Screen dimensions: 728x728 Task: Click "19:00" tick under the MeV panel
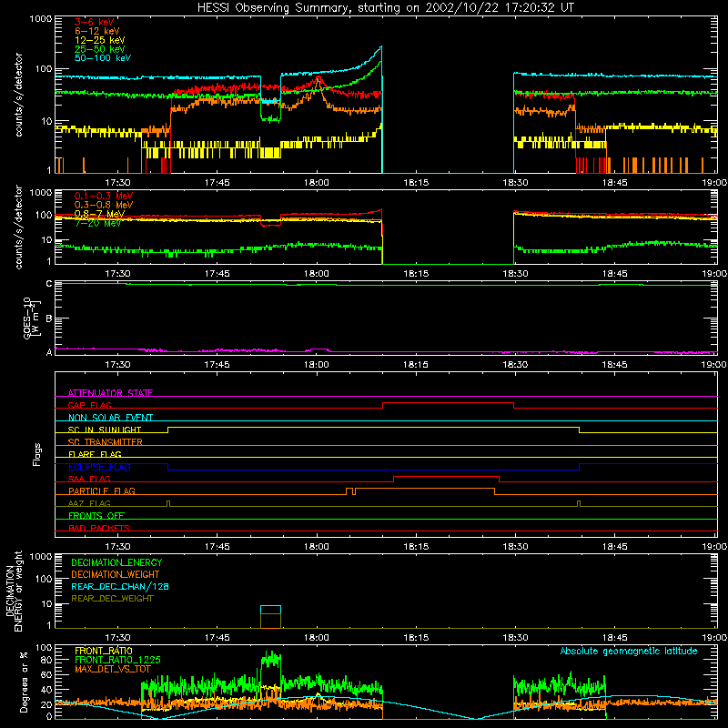coord(714,273)
